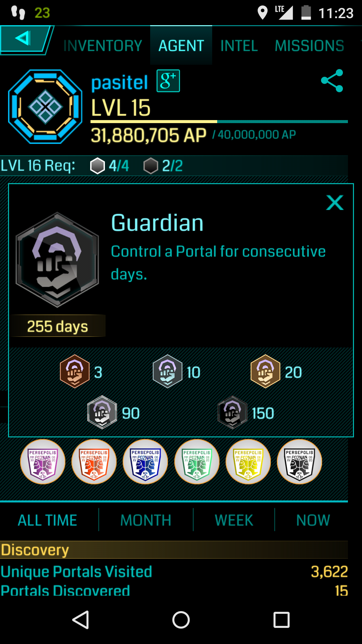Viewport: 362px width, 644px height.
Task: Select the purple Persepolis Poznan medal
Action: click(x=43, y=462)
